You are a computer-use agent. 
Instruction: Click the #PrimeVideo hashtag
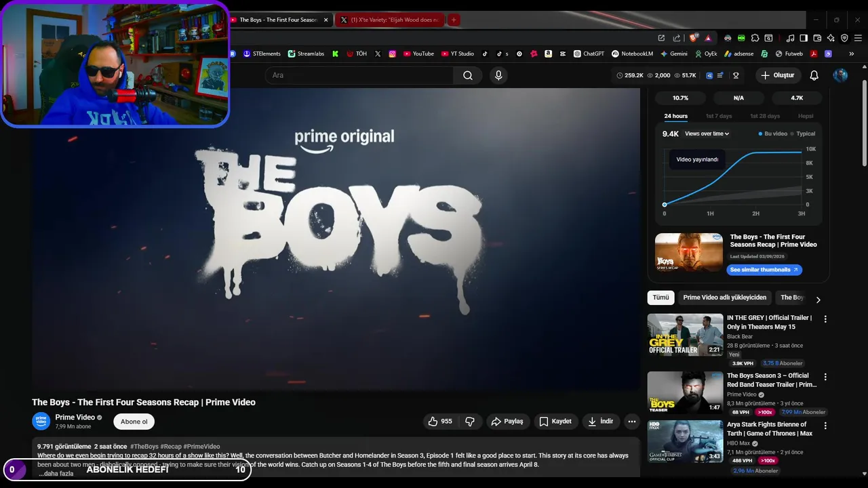point(201,447)
